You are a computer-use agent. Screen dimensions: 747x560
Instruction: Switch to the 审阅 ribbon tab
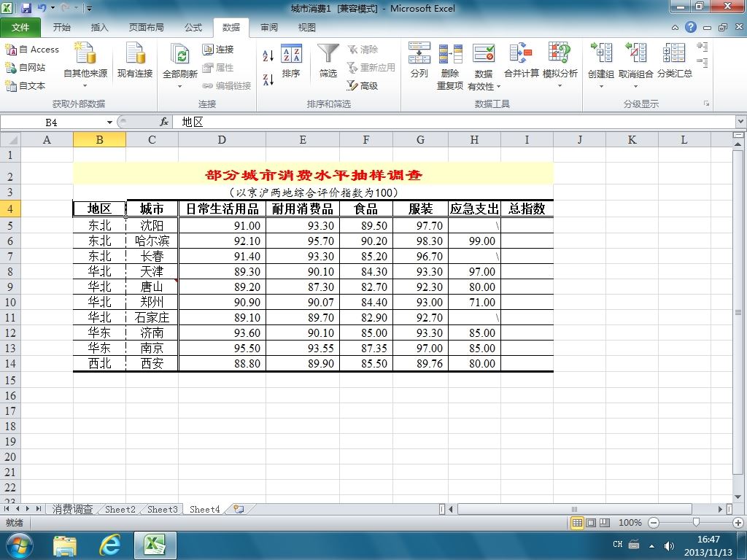pos(268,28)
